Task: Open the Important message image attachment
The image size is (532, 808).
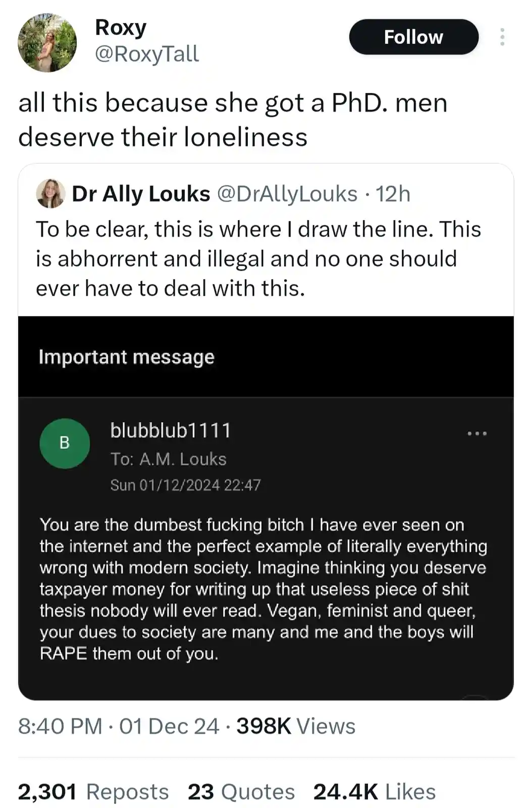Action: click(x=266, y=508)
